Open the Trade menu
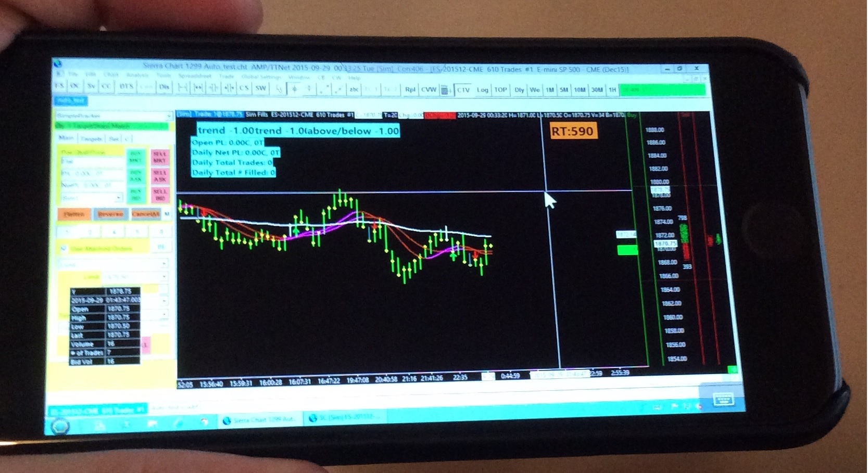 (227, 76)
